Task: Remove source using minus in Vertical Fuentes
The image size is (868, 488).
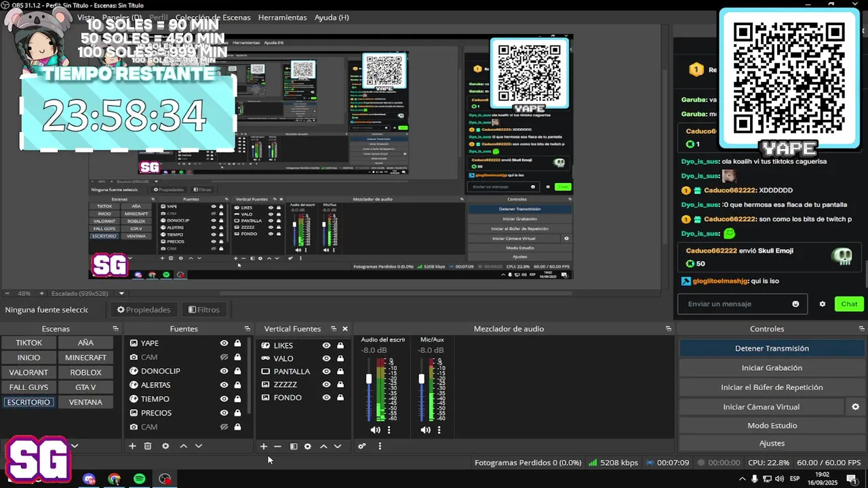Action: click(x=277, y=446)
